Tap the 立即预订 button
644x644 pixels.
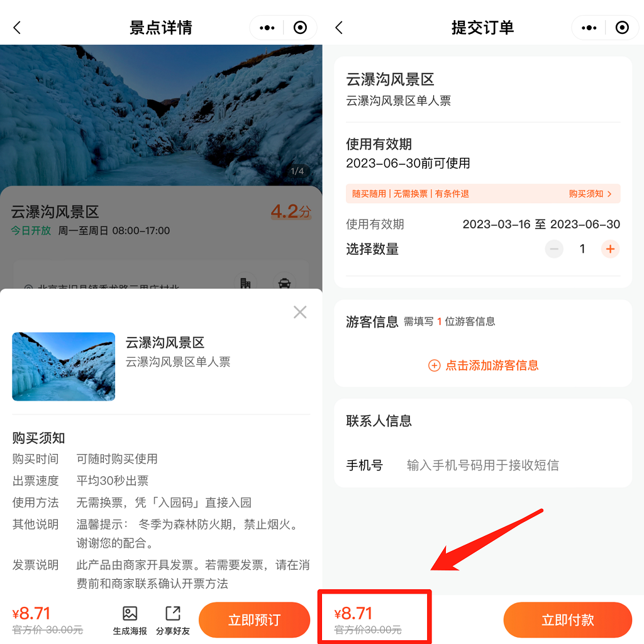click(x=254, y=619)
